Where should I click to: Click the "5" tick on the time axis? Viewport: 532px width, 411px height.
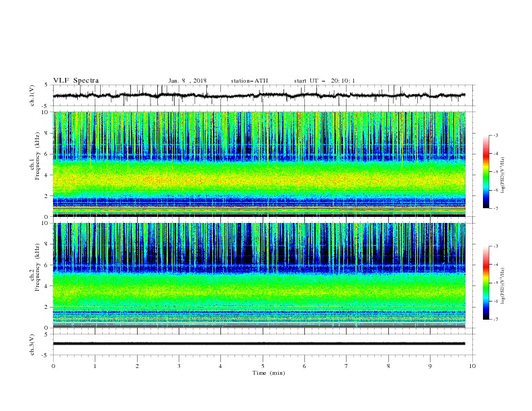(x=263, y=366)
